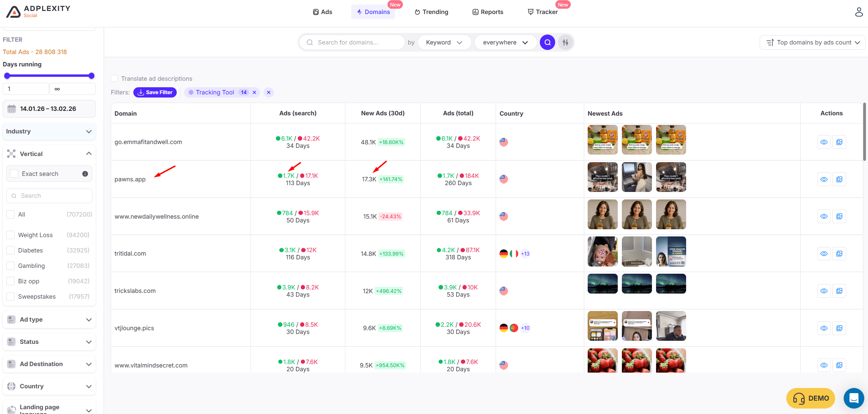This screenshot has height=414, width=868.
Task: Expand the Industry filter section
Action: (x=49, y=131)
